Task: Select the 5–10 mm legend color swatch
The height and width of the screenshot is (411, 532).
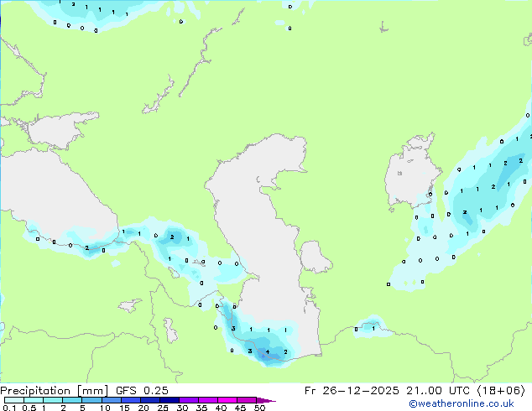Action: point(91,400)
